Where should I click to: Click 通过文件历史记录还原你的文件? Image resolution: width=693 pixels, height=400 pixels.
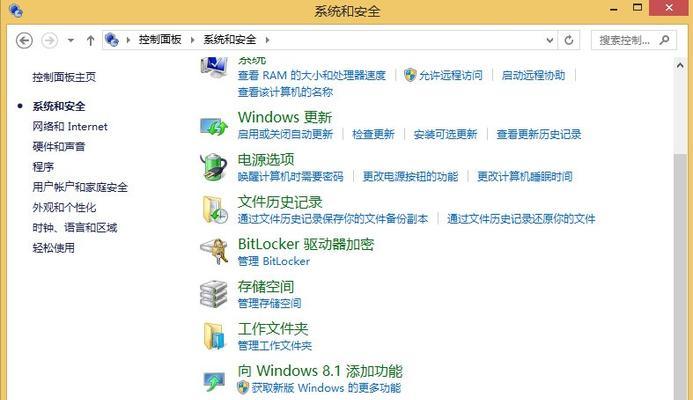click(x=522, y=219)
